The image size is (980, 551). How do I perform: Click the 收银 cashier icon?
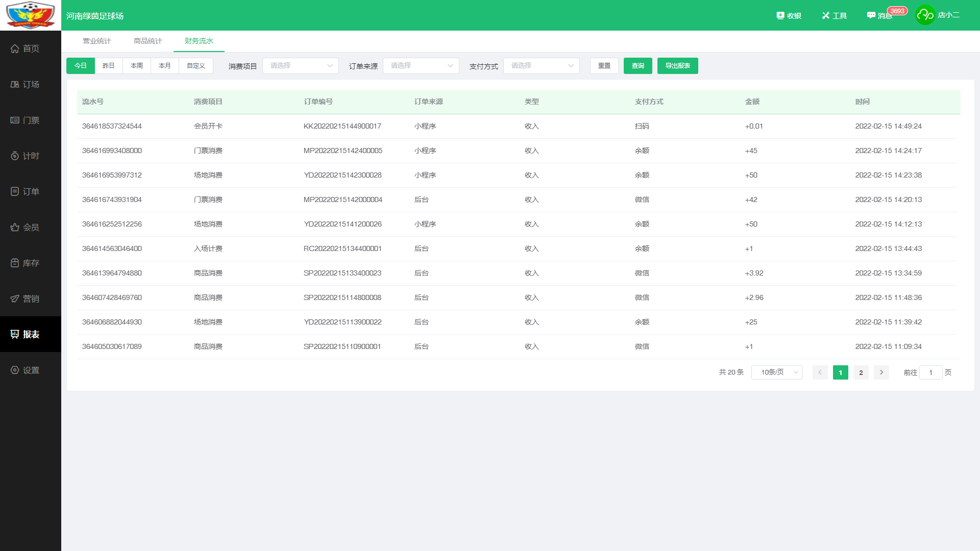tap(780, 16)
